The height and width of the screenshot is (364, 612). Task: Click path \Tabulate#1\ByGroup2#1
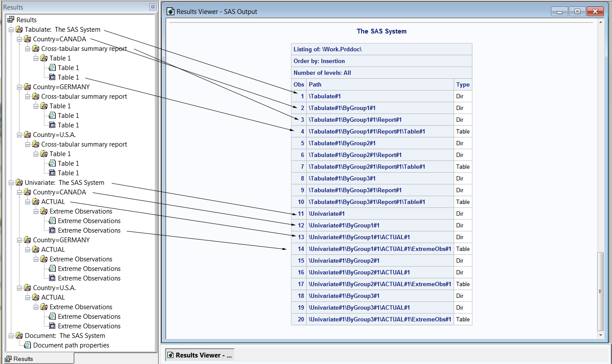[342, 143]
